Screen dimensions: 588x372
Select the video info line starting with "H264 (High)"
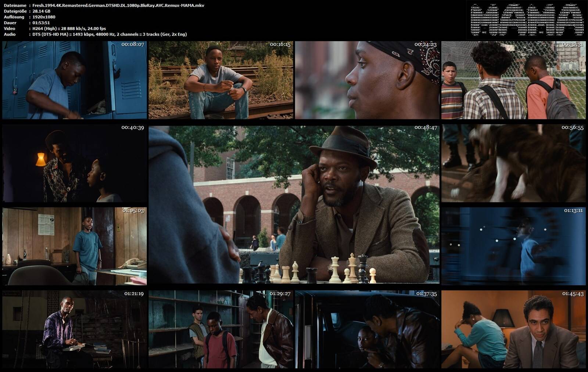[69, 28]
